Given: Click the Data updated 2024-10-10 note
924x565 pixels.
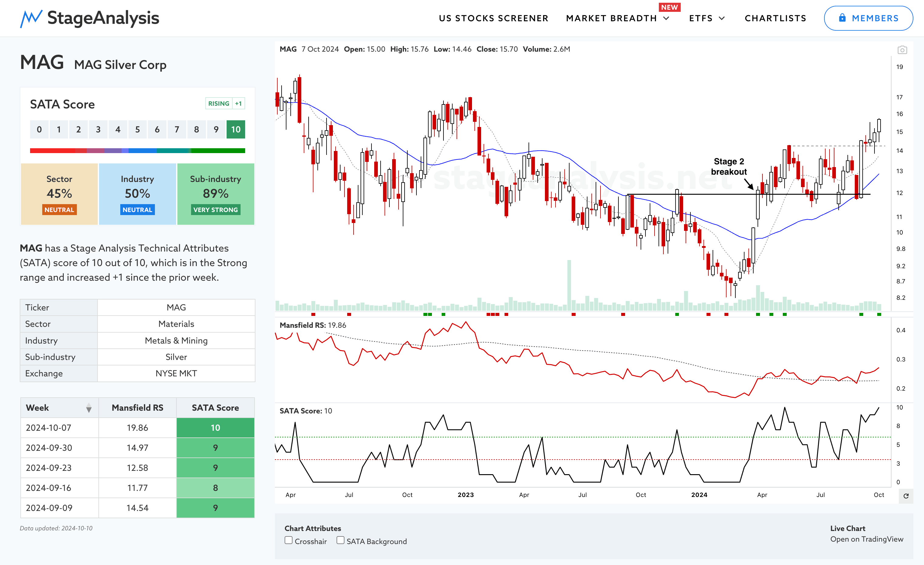Looking at the screenshot, I should point(56,528).
